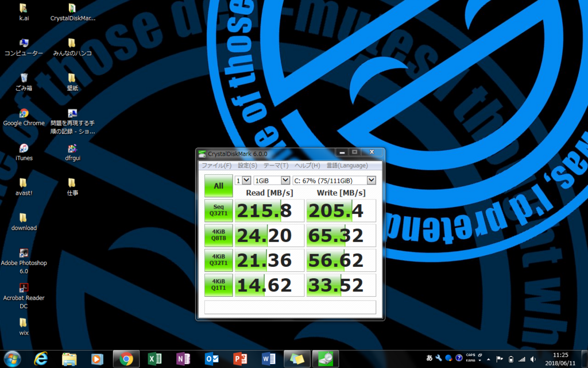588x368 pixels.
Task: Open IME help question mark icon
Action: click(459, 358)
